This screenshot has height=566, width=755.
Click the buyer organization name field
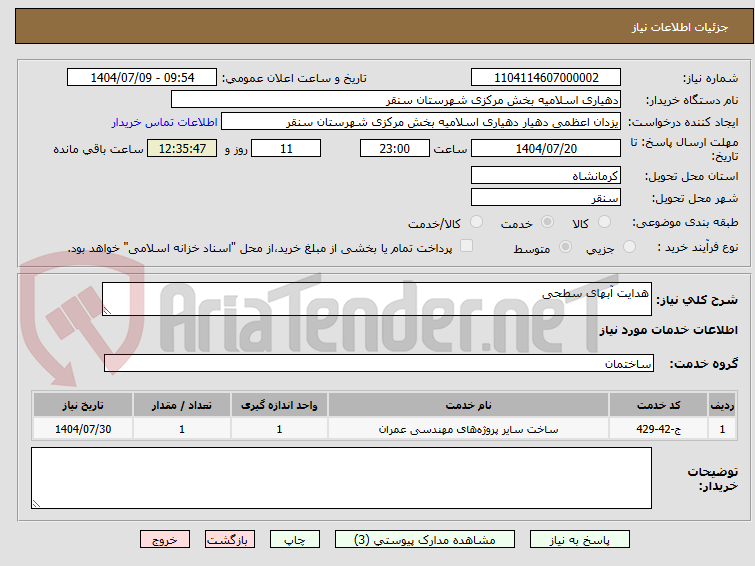click(396, 100)
